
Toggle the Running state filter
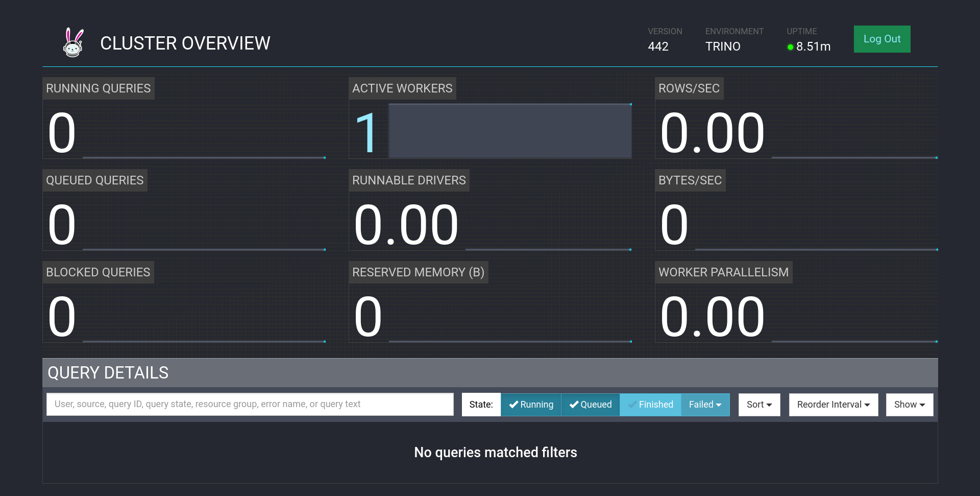[531, 405]
